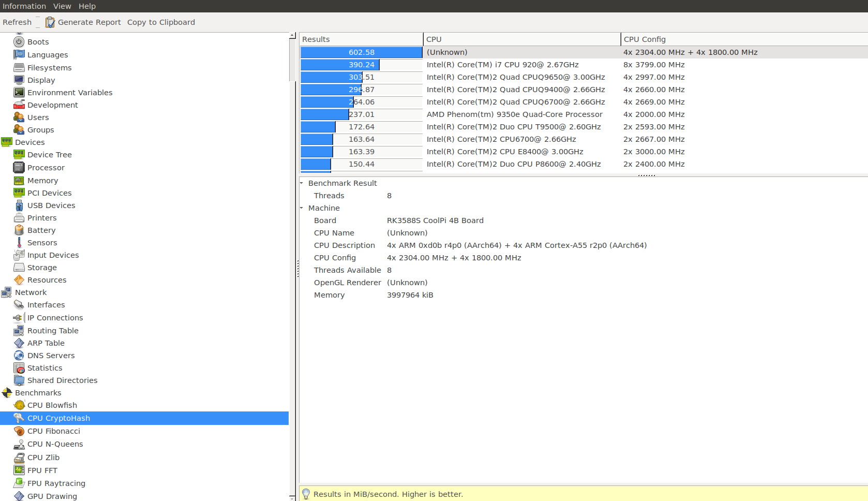The image size is (868, 501).
Task: Select the PCI Devices card icon
Action: coord(19,193)
